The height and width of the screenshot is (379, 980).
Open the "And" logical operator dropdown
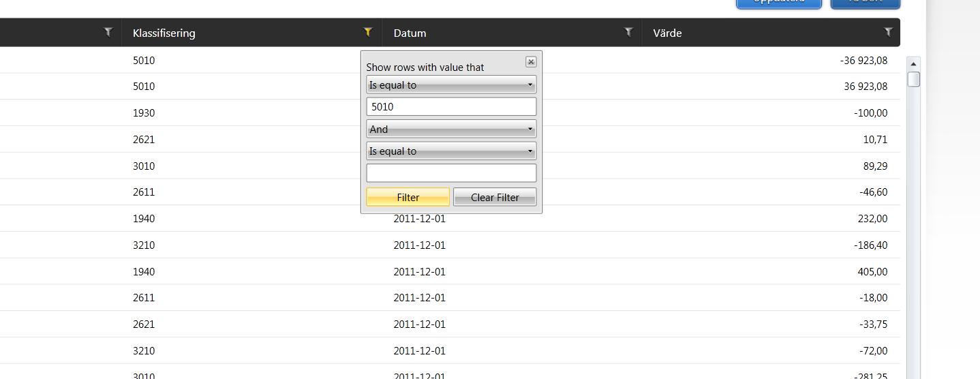point(451,129)
